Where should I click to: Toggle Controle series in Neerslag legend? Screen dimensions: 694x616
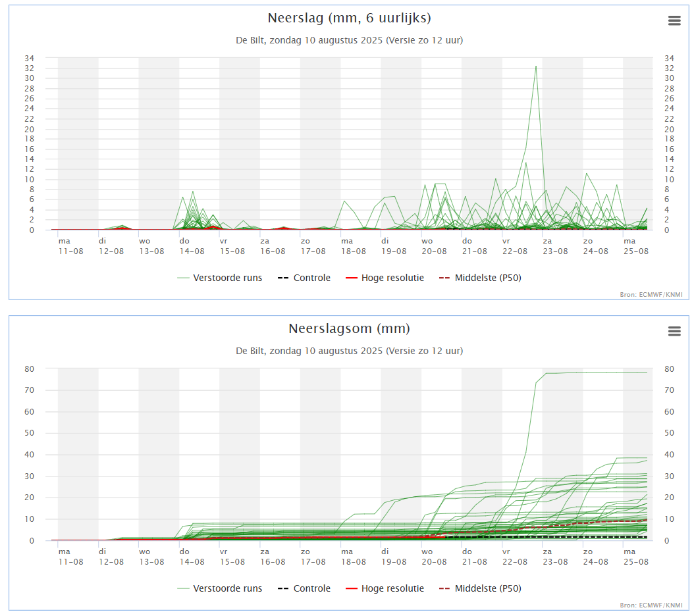point(304,278)
